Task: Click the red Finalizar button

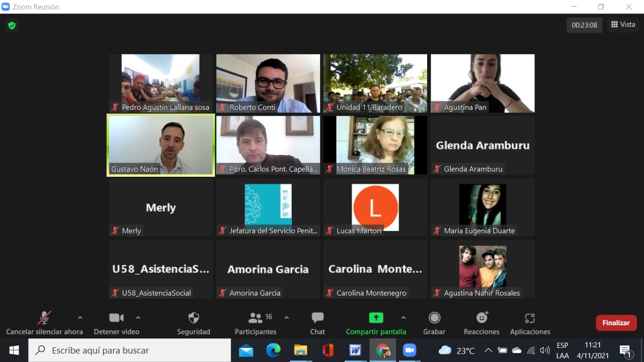Action: (x=616, y=323)
